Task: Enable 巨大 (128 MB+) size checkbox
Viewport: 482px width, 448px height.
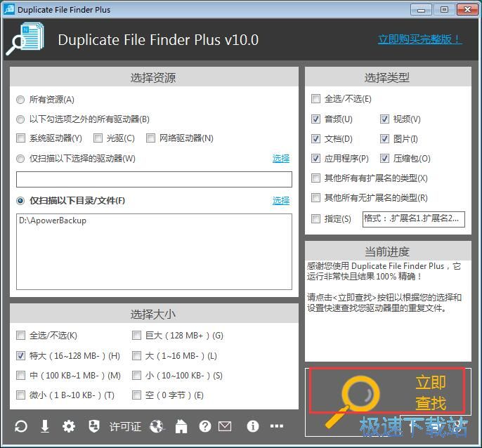Action: point(137,336)
